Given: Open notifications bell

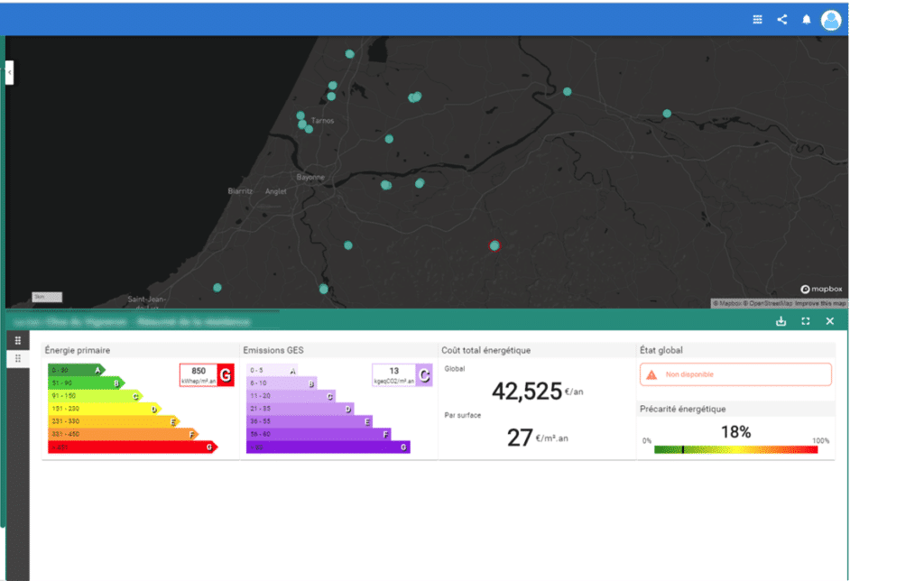Looking at the screenshot, I should (807, 20).
